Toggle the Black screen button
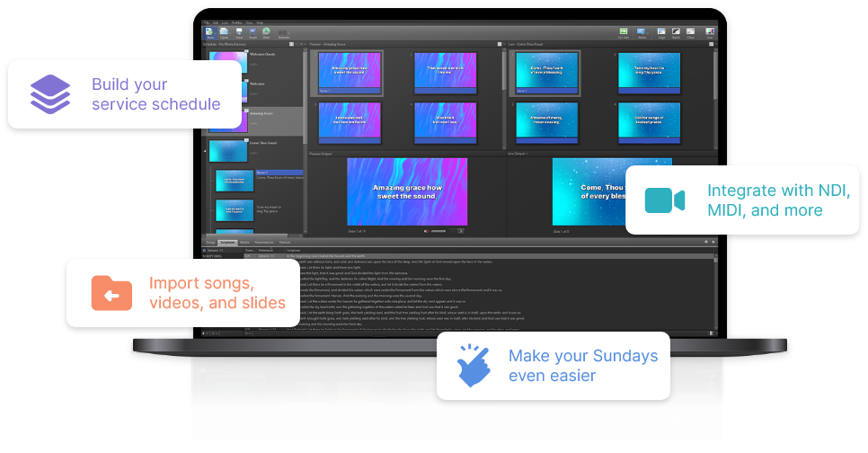This screenshot has height=453, width=868. [676, 32]
